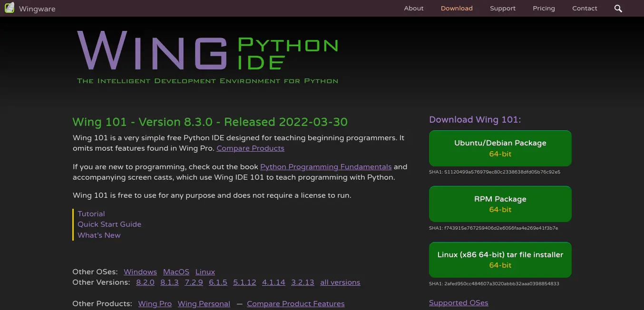Select Windows under Other OSes
The image size is (644, 310).
point(140,272)
